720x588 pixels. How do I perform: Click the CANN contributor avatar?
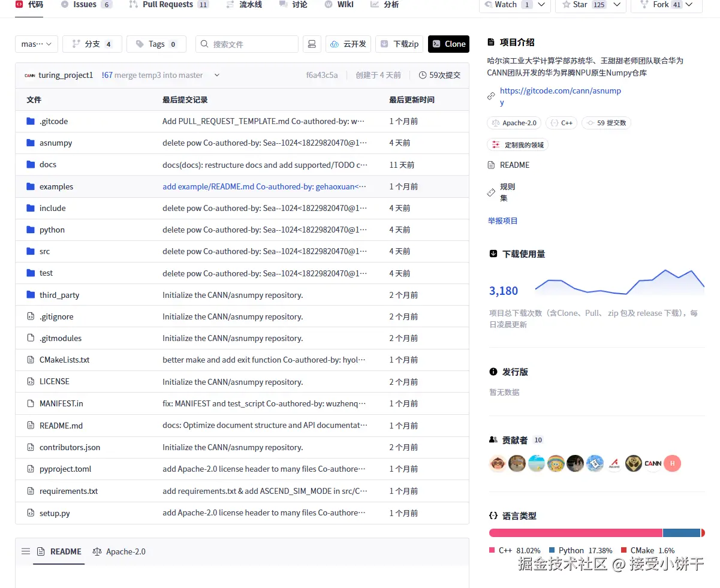point(653,463)
